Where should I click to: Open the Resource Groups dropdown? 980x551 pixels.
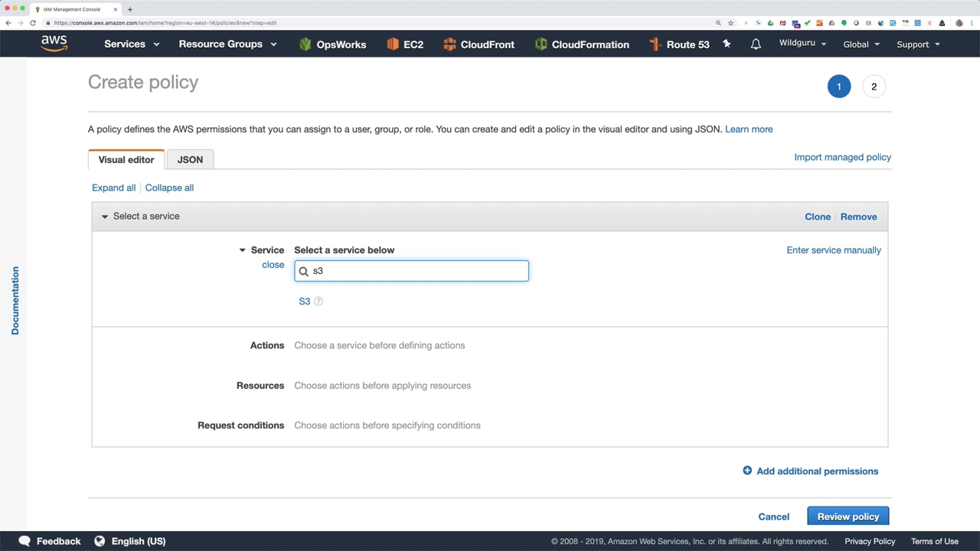[x=227, y=44]
